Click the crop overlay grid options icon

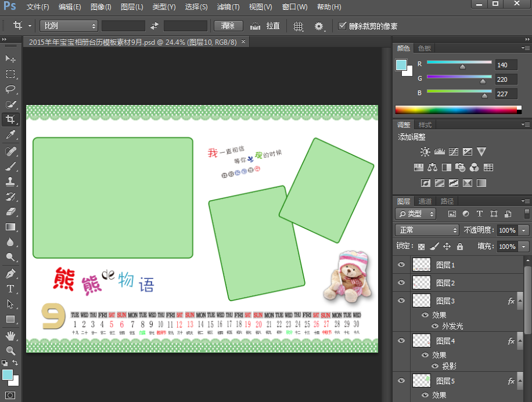point(298,26)
